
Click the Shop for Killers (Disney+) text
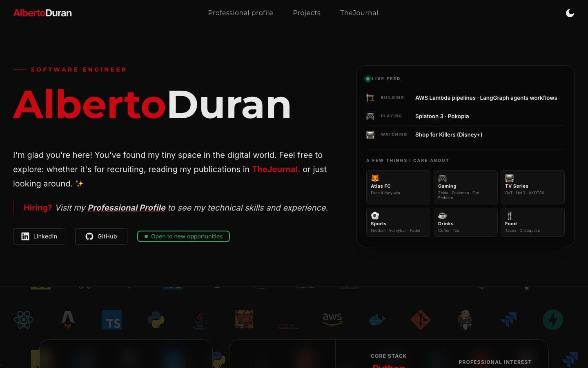[449, 135]
